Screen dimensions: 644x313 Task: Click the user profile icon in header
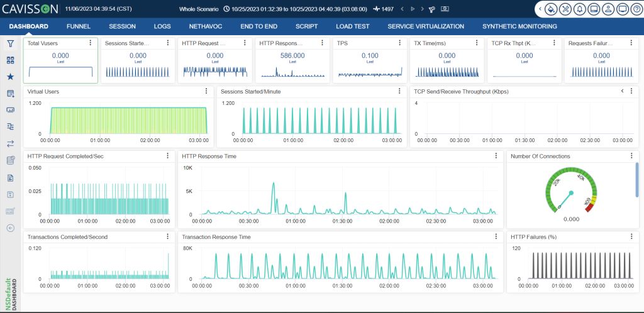coord(608,9)
